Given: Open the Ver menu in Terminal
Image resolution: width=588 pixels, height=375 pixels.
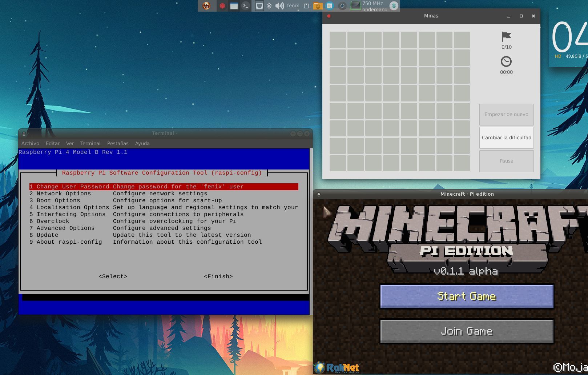Looking at the screenshot, I should pyautogui.click(x=70, y=143).
